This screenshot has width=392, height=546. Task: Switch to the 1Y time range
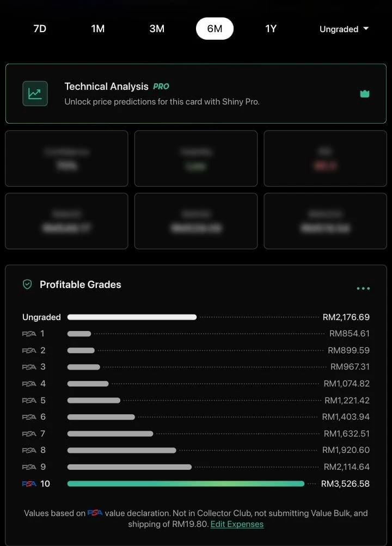tap(271, 29)
